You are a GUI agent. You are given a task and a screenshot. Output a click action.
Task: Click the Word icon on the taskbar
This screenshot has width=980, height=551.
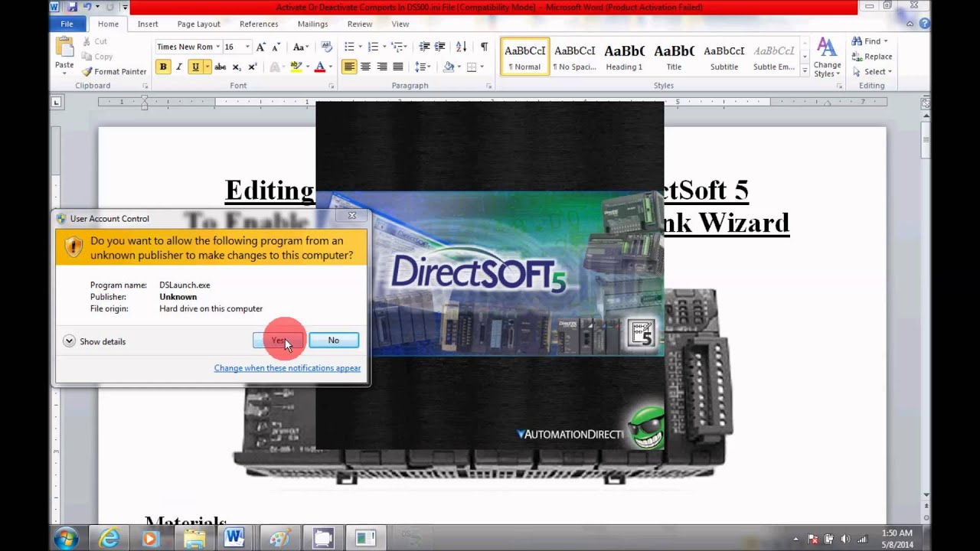click(234, 539)
